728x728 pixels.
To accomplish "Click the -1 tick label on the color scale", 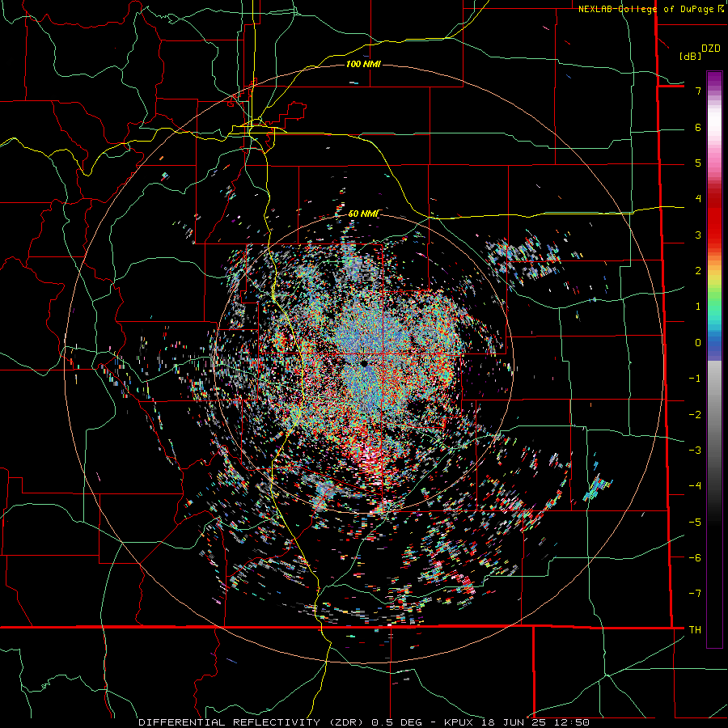I will click(695, 379).
